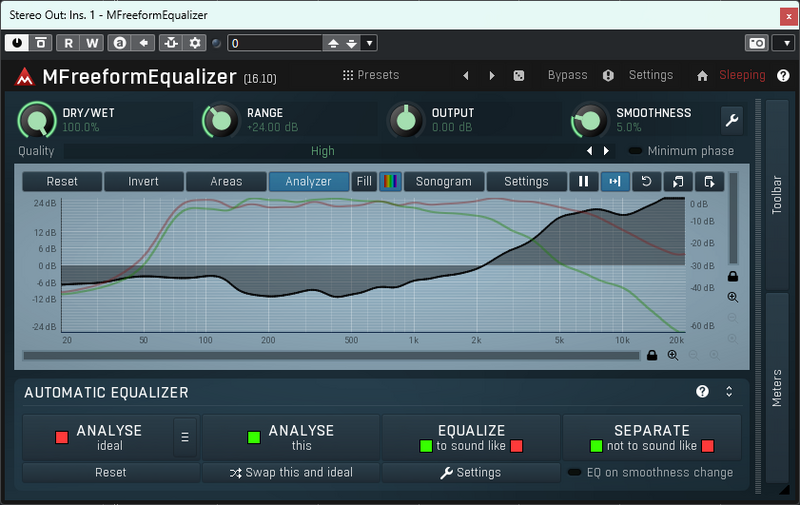Go to next preset right arrow
The width and height of the screenshot is (800, 505).
pos(492,75)
